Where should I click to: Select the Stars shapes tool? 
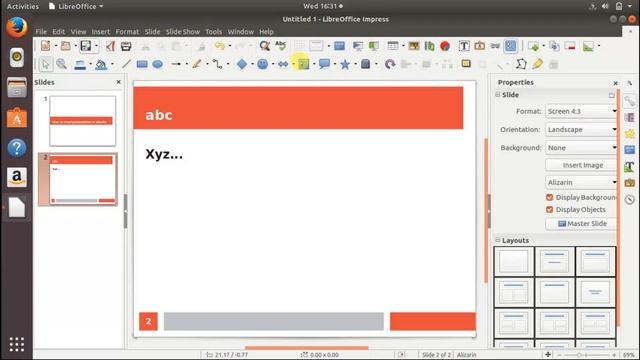(345, 64)
